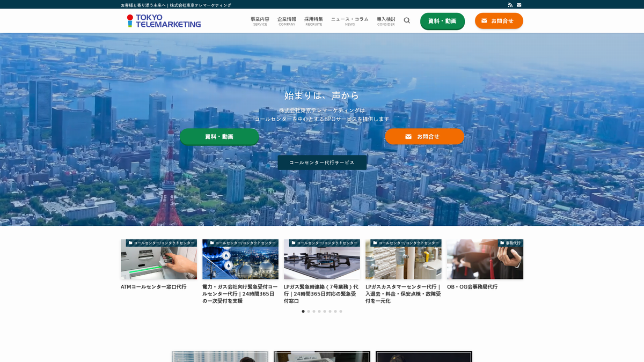Open the graduation cap thumbnail image
644x362 pixels.
pos(485,259)
